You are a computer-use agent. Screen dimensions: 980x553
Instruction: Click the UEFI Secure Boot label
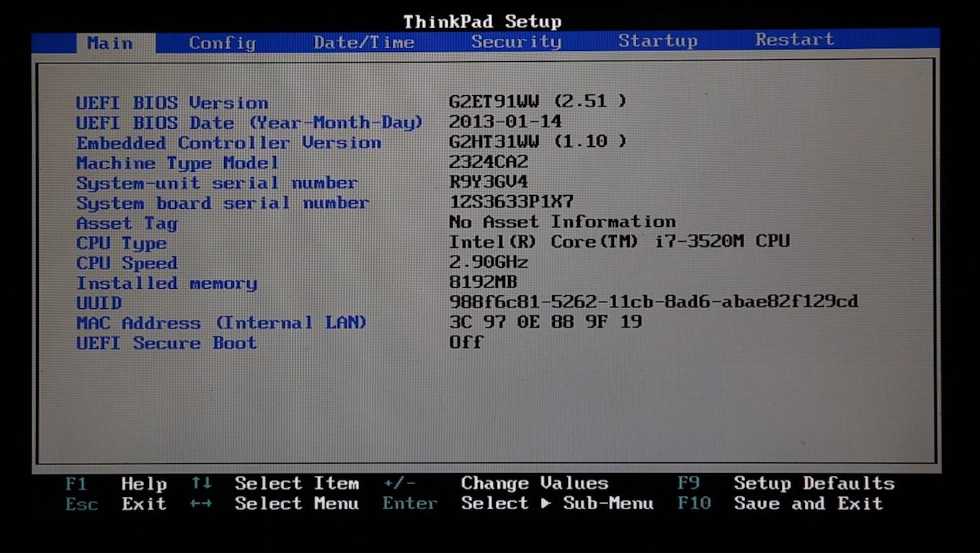coord(166,343)
